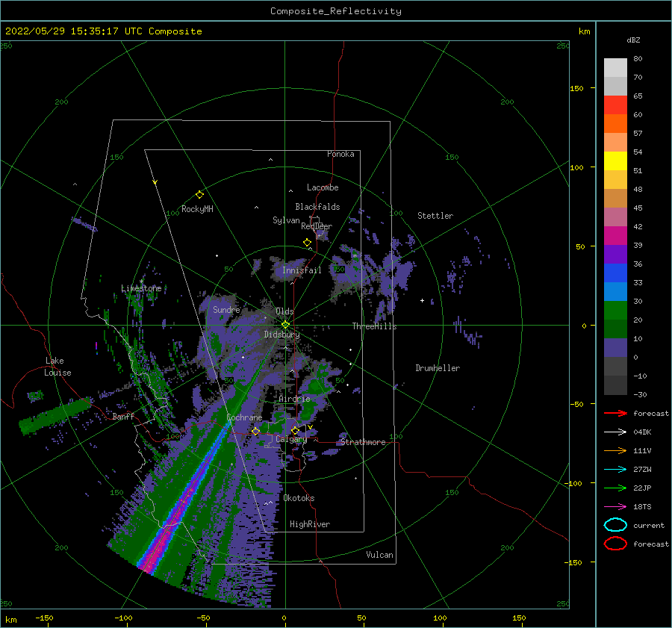
Task: Click the slate purple 10-0 dBZ swatch
Action: pyautogui.click(x=615, y=348)
